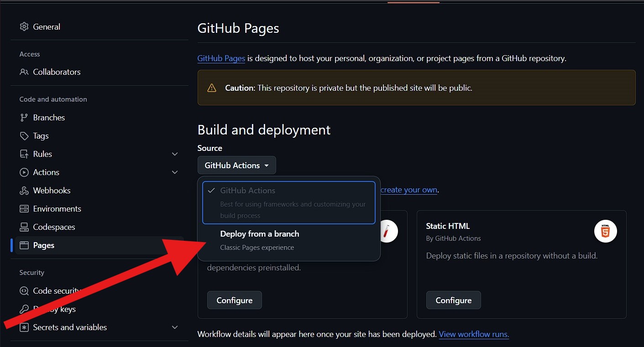Open the Source dropdown labeled GitHub Actions
This screenshot has width=644, height=347.
[x=236, y=165]
